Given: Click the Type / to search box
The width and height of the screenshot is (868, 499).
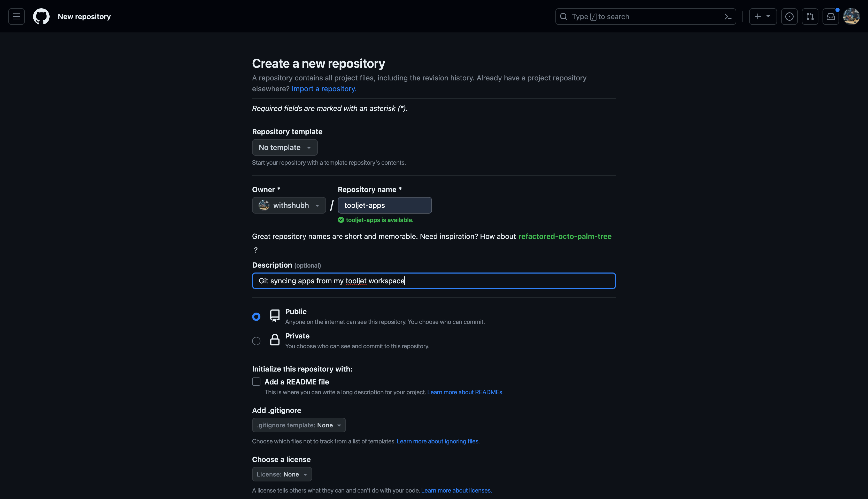Looking at the screenshot, I should coord(637,17).
